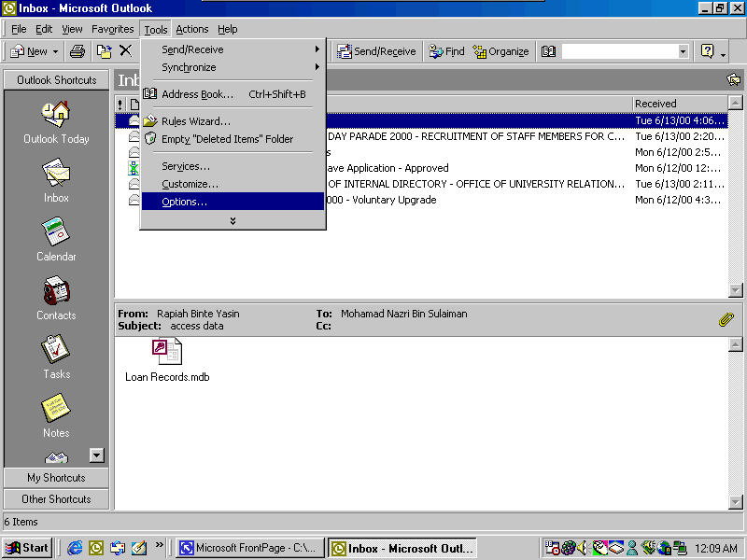
Task: Open the Actions menu
Action: pos(192,29)
